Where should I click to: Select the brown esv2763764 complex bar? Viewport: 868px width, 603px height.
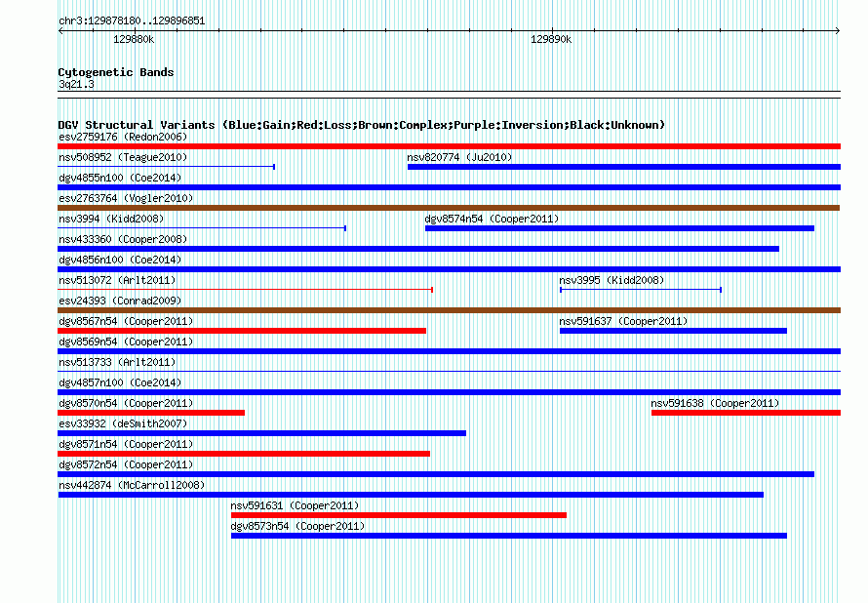point(449,208)
